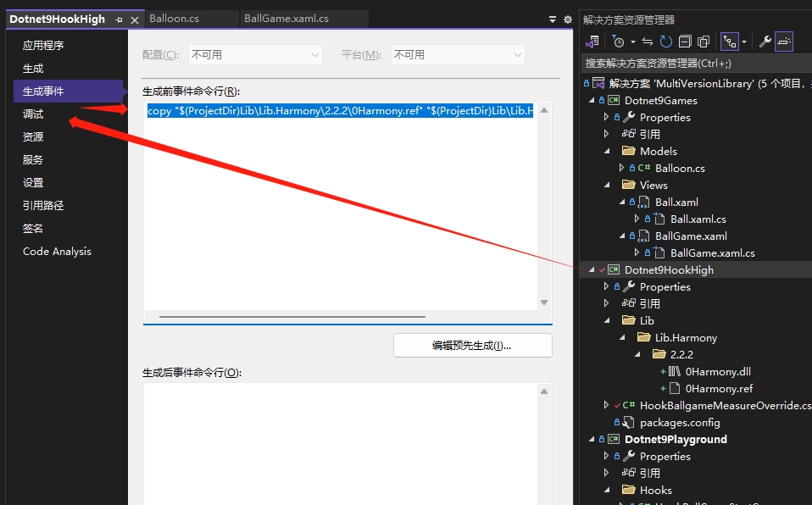
Task: Open the 生成 settings page
Action: click(x=33, y=69)
